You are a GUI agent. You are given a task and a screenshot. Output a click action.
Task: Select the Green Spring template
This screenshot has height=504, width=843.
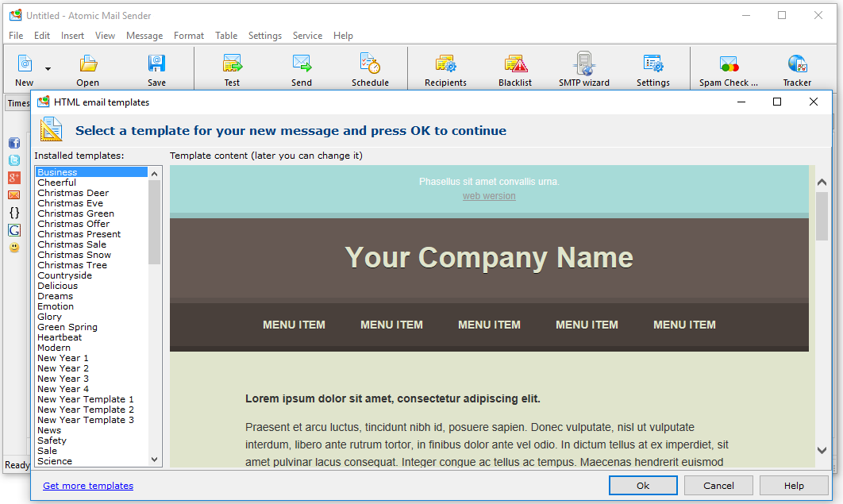click(91, 327)
